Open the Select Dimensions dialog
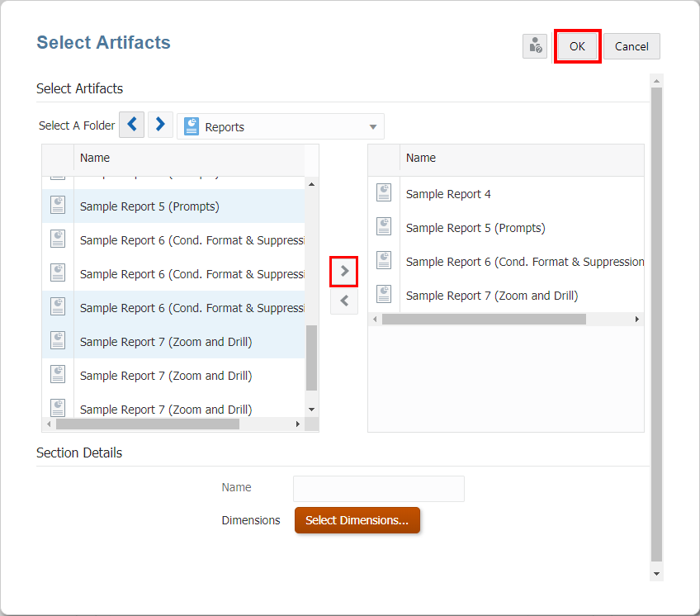 pos(357,520)
